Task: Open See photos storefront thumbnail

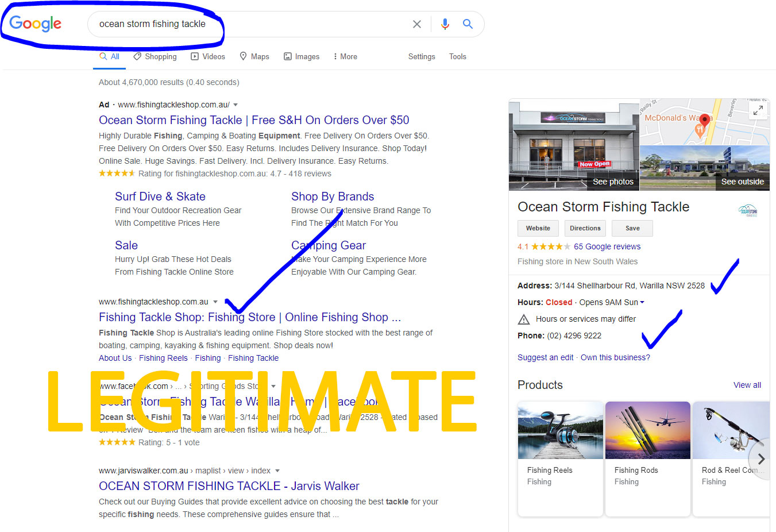Action: (574, 145)
